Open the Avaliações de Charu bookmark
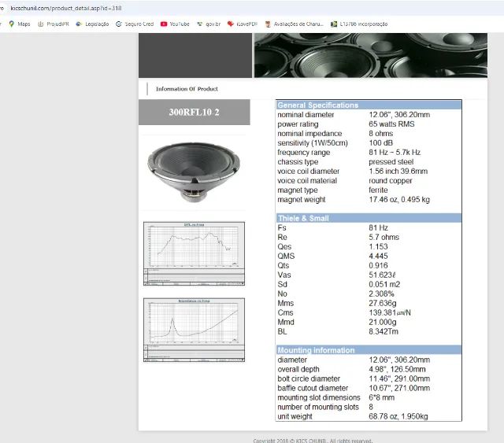 [295, 24]
